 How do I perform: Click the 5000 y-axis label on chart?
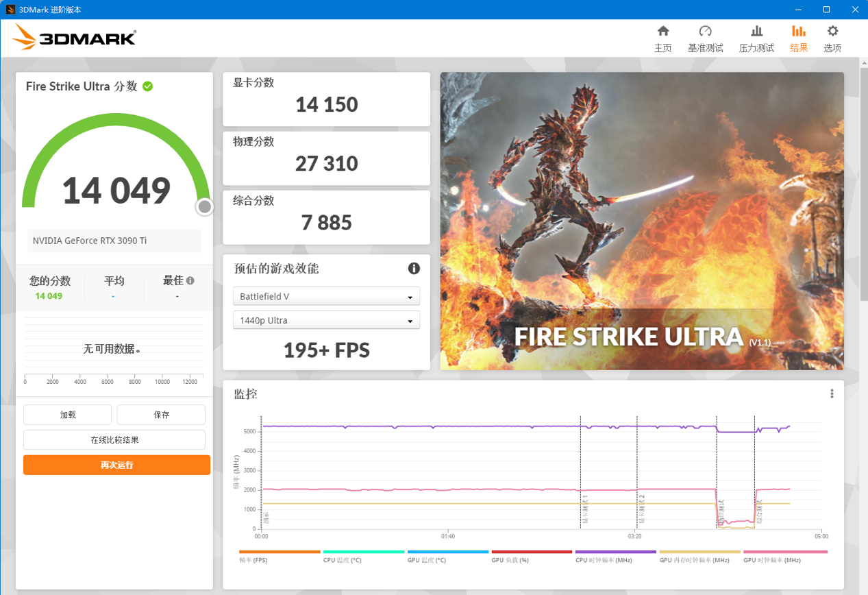249,432
